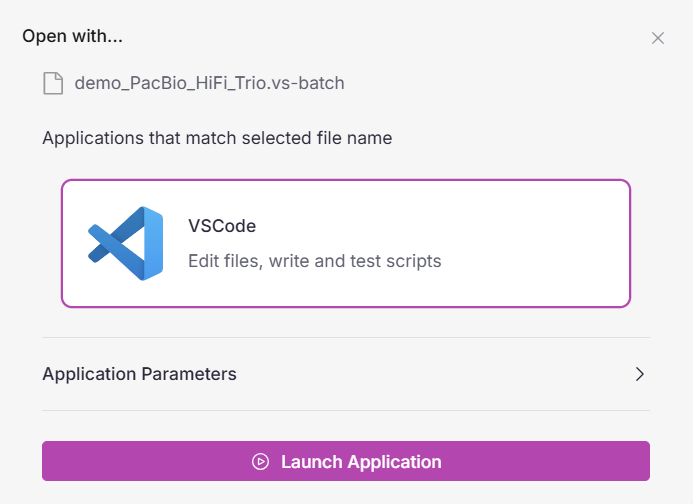Click the Launch Application text label
693x504 pixels.
tap(361, 462)
